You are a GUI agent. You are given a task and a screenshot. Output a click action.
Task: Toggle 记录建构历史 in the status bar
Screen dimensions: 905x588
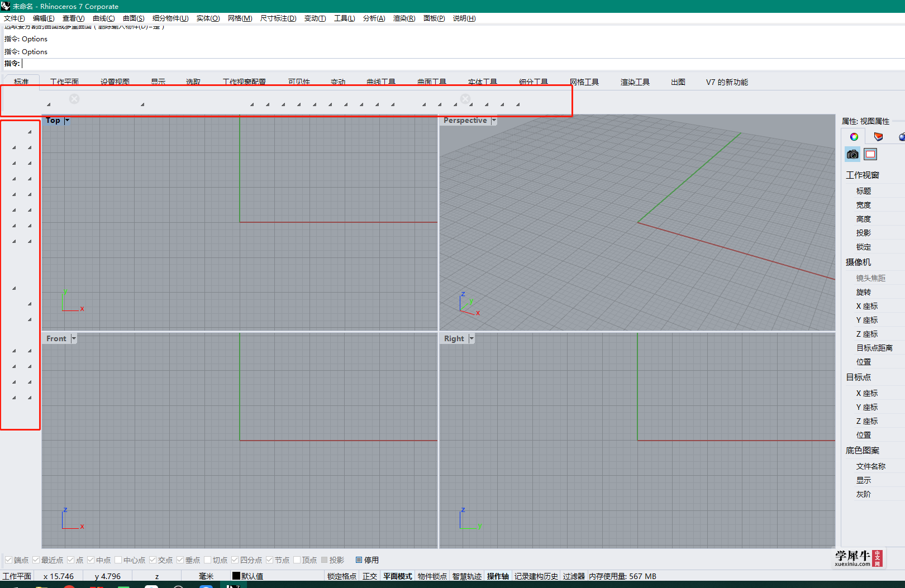536,576
